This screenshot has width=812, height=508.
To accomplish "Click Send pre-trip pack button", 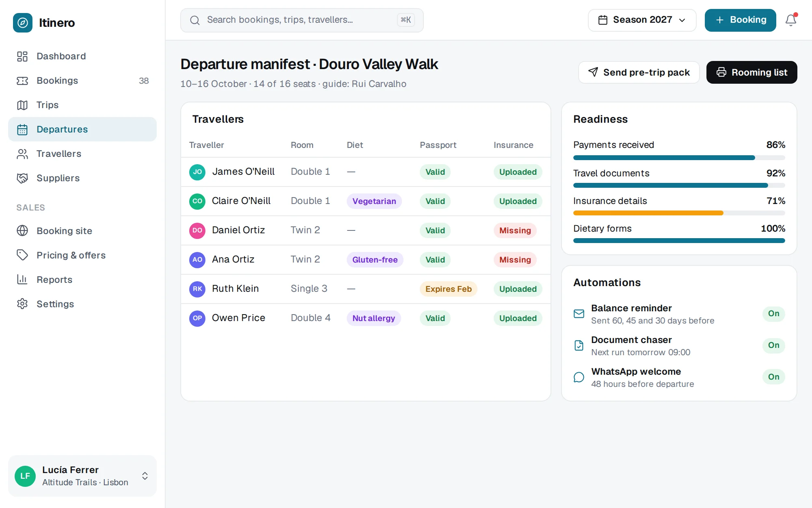I will tap(639, 72).
